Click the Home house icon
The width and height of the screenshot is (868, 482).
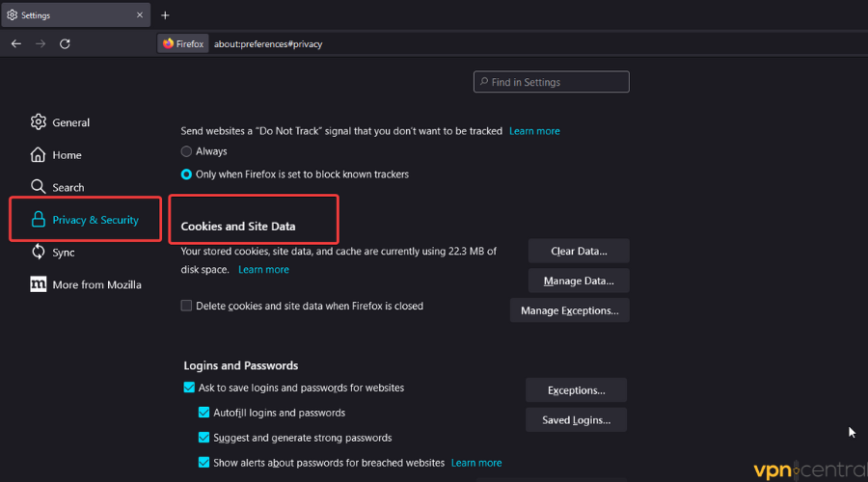(39, 155)
